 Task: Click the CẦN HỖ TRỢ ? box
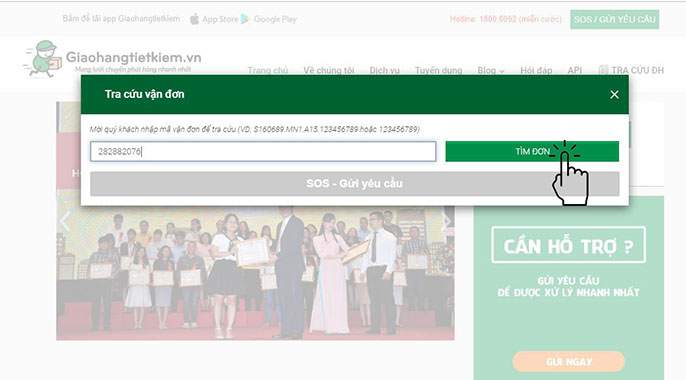point(568,245)
